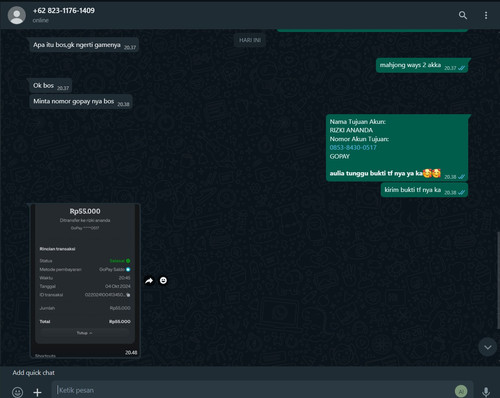The height and width of the screenshot is (398, 500).
Task: Click 'RIZKI ANANDA' account name text
Action: coord(351,130)
